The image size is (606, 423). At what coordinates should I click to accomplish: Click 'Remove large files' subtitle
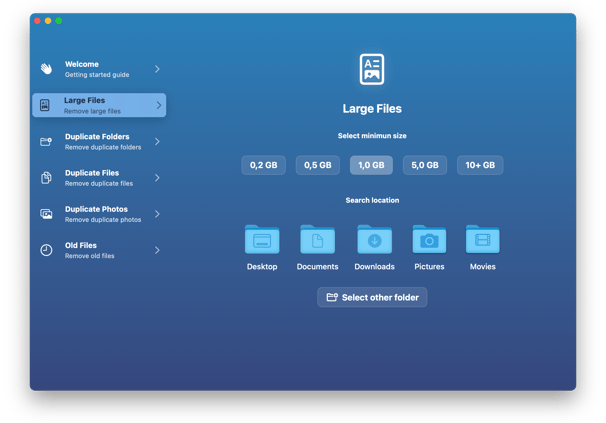(92, 111)
